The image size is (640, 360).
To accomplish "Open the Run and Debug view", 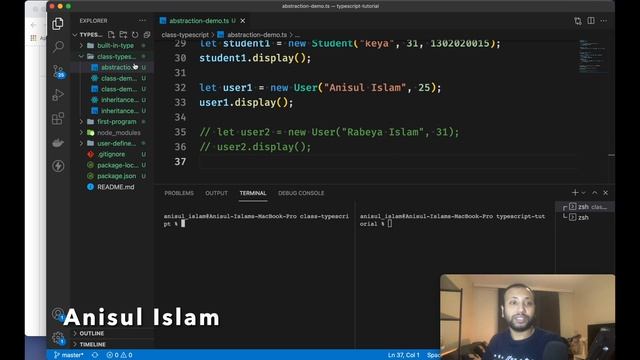I will tap(58, 95).
